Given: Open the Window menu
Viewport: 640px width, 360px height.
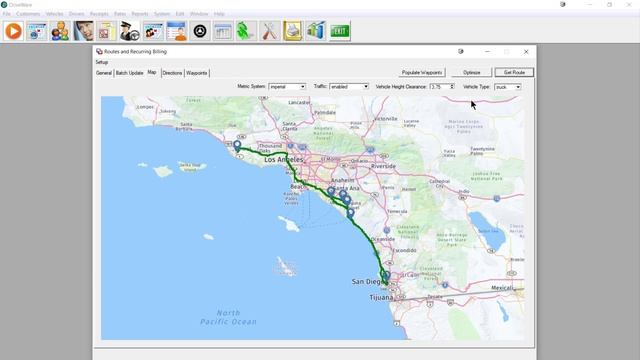Looking at the screenshot, I should (199, 14).
